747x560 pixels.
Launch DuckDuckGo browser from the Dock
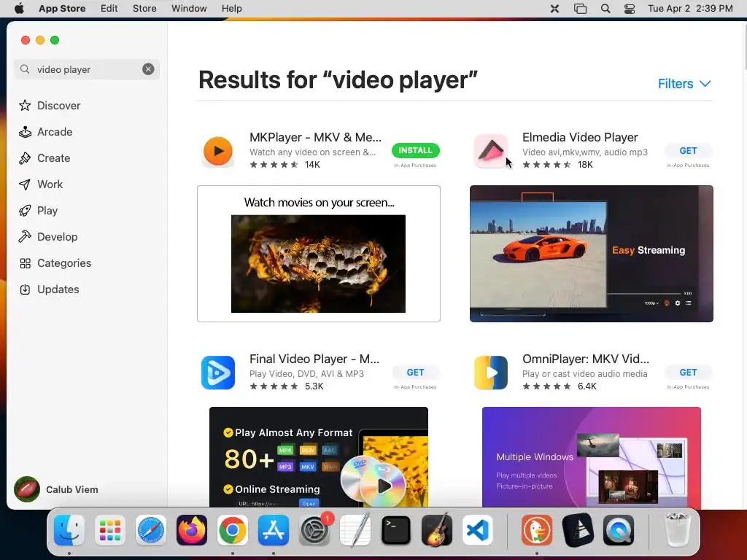pyautogui.click(x=537, y=530)
